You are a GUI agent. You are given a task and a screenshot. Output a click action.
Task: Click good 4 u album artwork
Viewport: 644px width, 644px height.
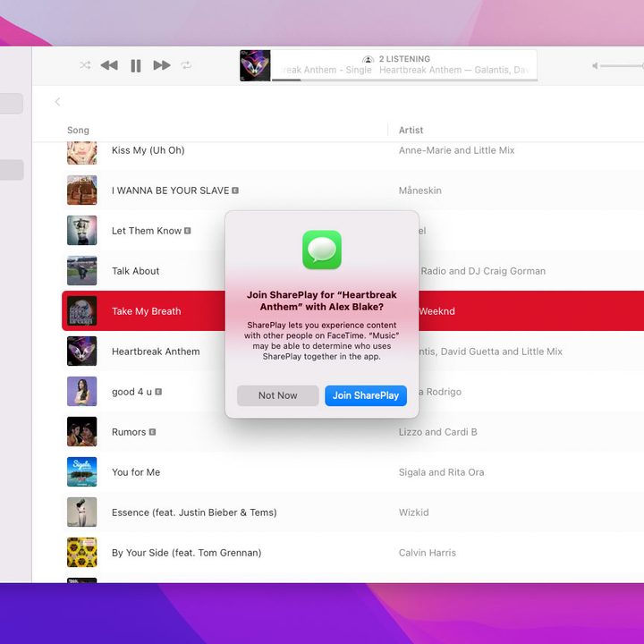pos(81,392)
